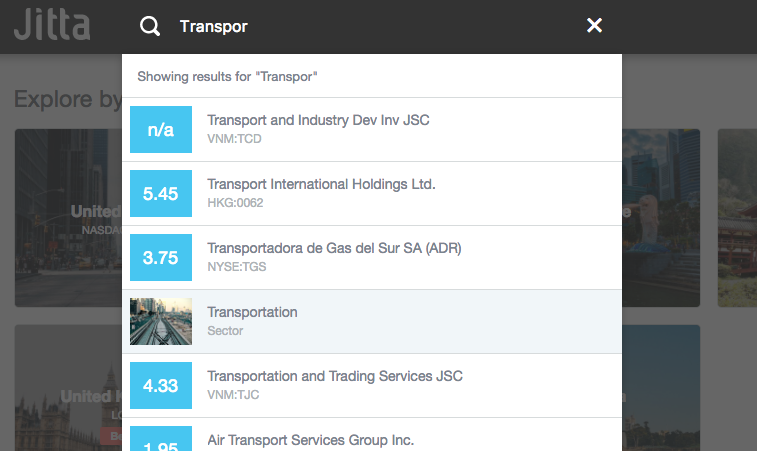757x451 pixels.
Task: Clear the search with the X icon
Action: 594,26
